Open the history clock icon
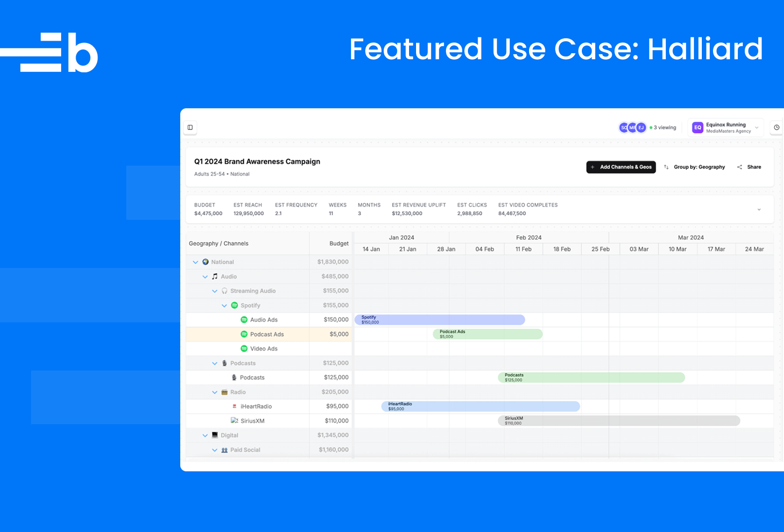784x532 pixels. click(x=777, y=127)
